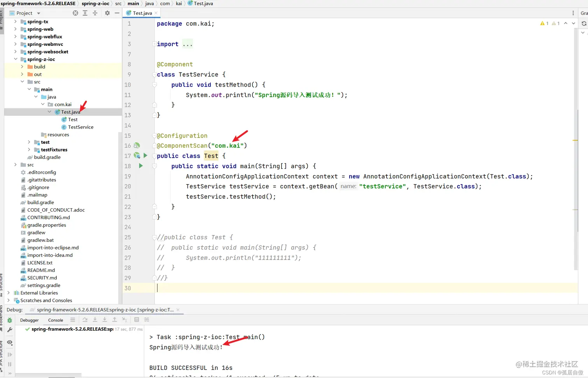Pause program in debug panel
This screenshot has width=588, height=378.
10,364
